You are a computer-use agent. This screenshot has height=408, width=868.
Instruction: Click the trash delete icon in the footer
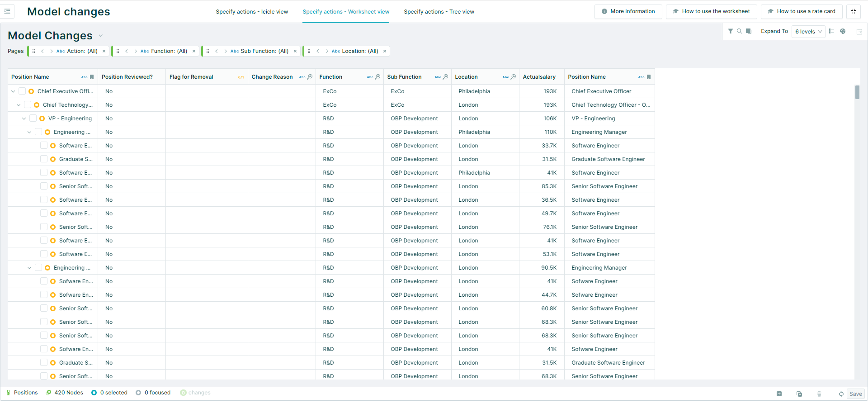(x=819, y=394)
